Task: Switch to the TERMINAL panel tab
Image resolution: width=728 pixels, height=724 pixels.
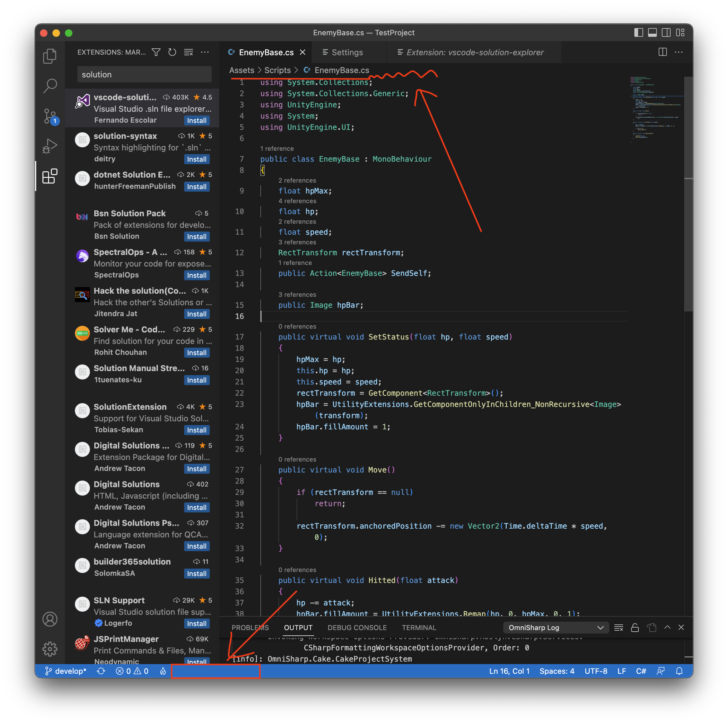Action: 419,628
